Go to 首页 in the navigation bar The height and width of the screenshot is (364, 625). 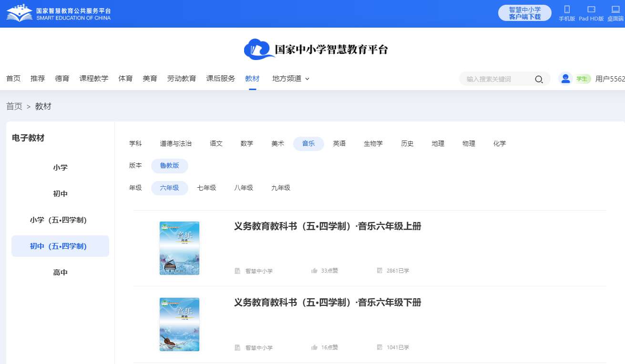click(13, 79)
